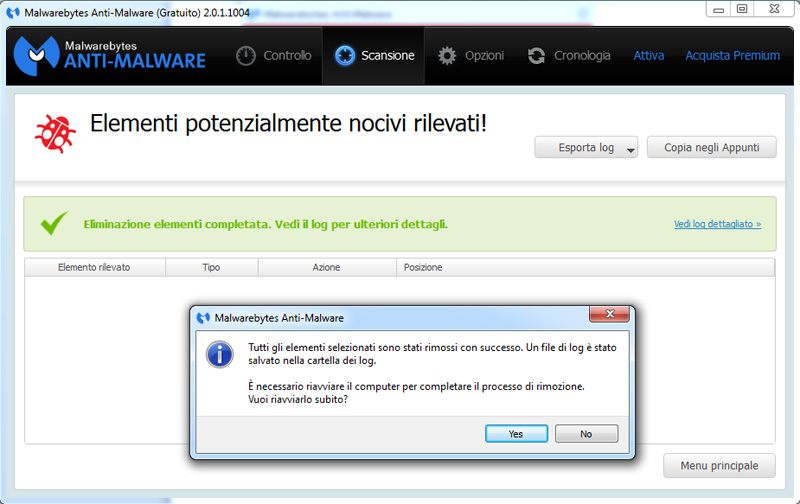Screen dimensions: 800x504
Task: Switch to the Scansione tab
Action: (373, 56)
